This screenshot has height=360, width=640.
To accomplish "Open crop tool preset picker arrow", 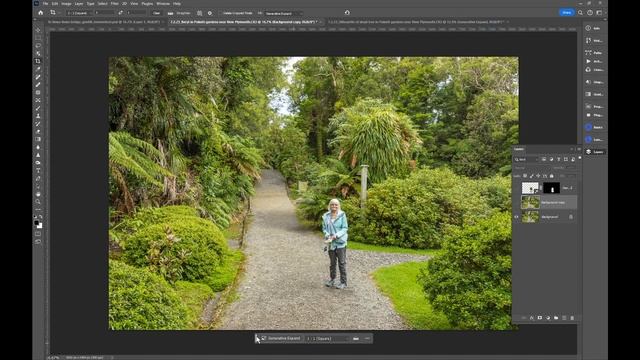I will click(60, 13).
